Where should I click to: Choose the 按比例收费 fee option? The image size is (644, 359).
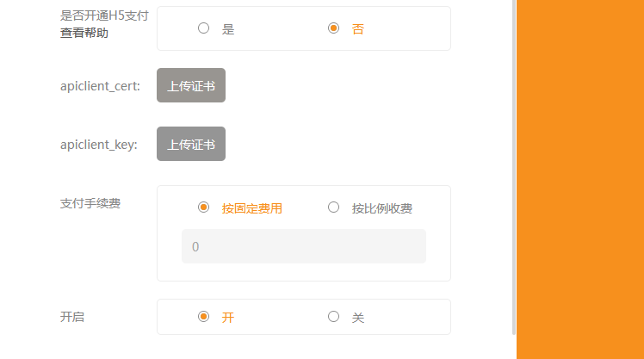[x=334, y=207]
